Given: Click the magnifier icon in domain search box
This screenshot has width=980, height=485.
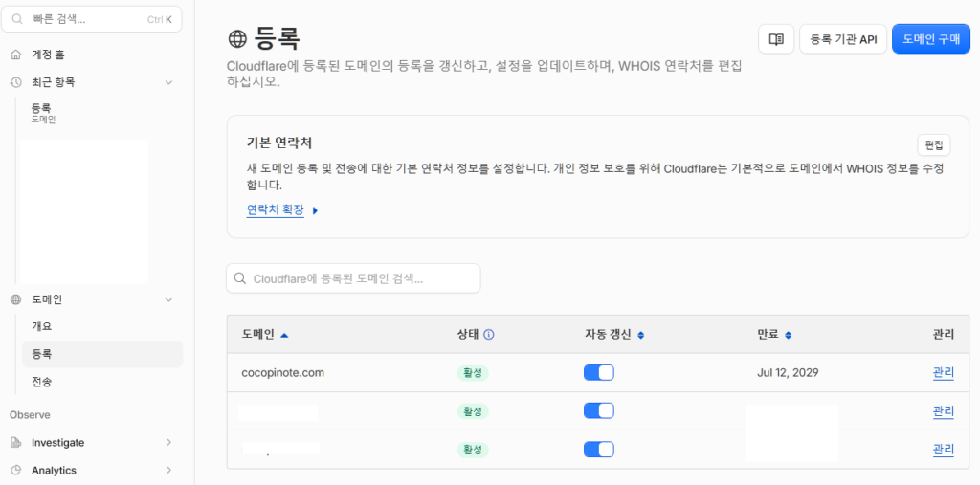Looking at the screenshot, I should [x=239, y=278].
